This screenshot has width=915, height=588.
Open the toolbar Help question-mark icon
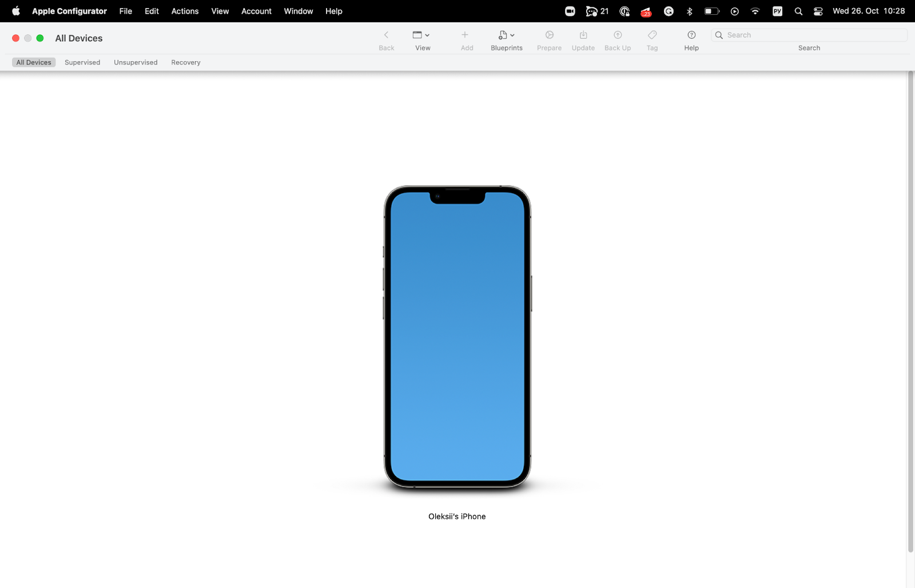click(x=691, y=35)
